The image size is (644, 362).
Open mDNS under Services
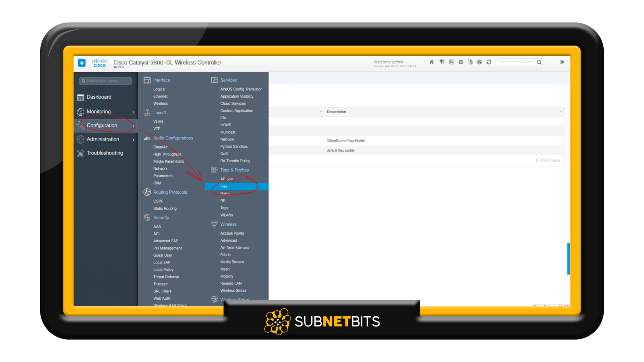225,125
